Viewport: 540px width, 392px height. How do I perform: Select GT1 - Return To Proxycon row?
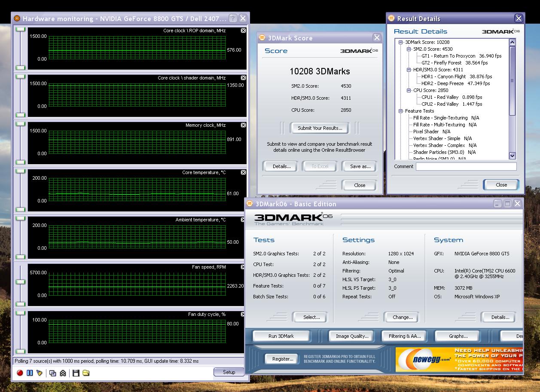tap(461, 56)
